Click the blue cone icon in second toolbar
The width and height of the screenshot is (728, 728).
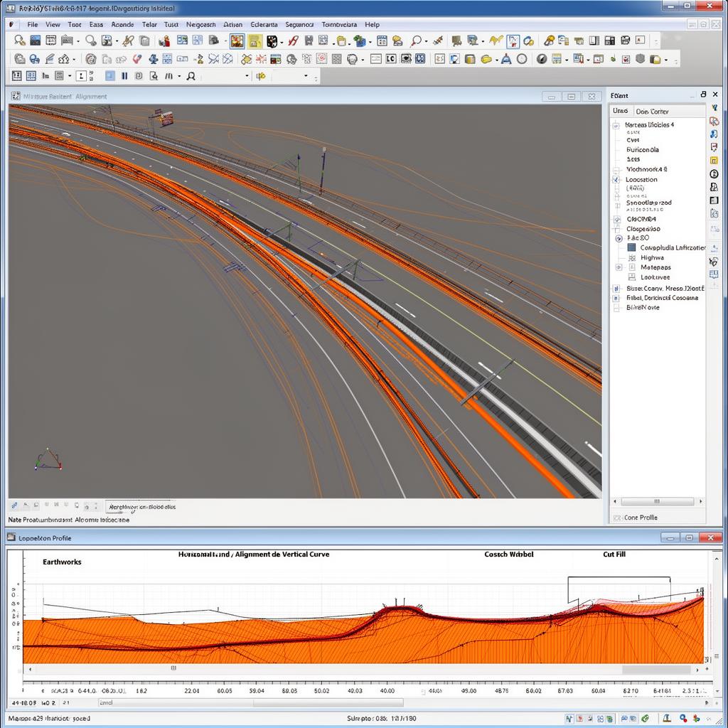[506, 60]
